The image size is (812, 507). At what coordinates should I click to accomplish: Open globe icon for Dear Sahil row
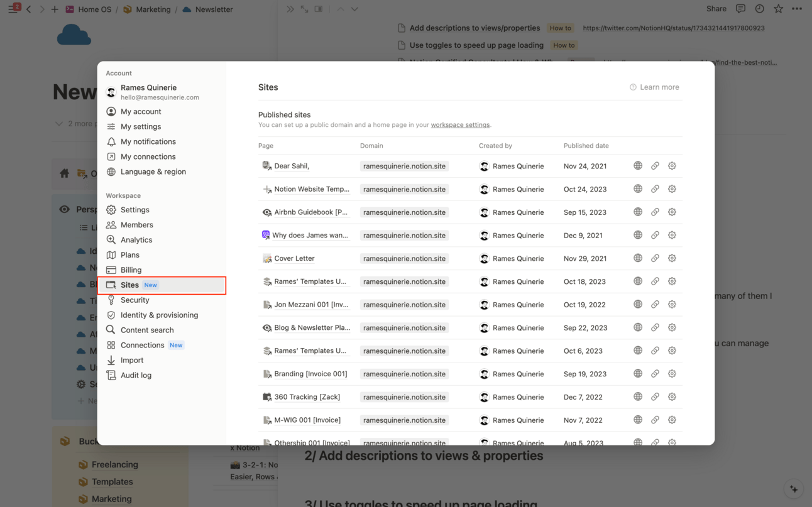pos(638,166)
